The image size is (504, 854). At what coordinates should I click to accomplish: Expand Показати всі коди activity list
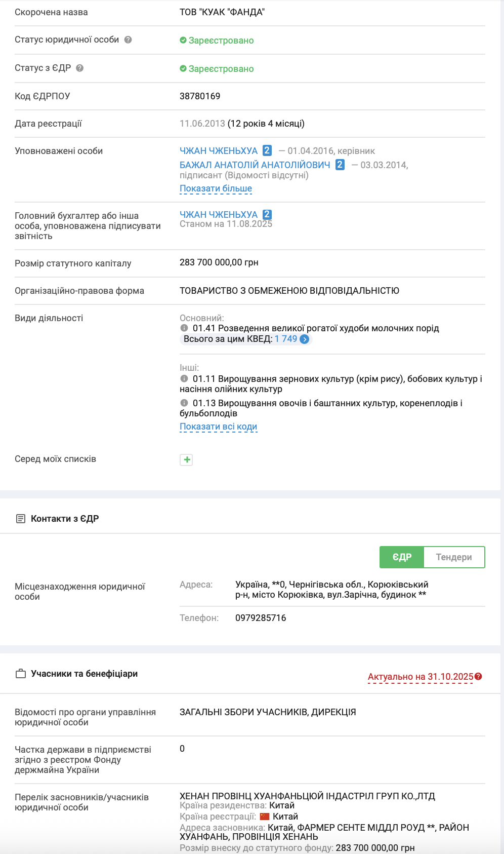(x=218, y=426)
